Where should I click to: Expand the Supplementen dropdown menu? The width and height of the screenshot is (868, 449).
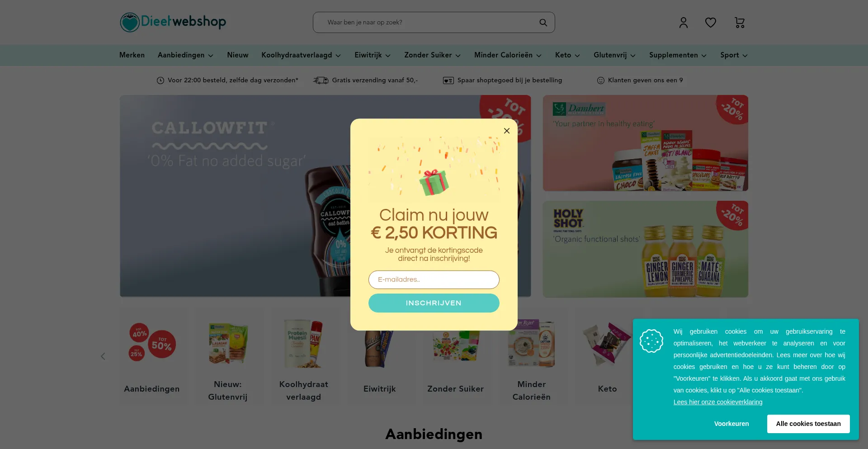[x=678, y=55]
